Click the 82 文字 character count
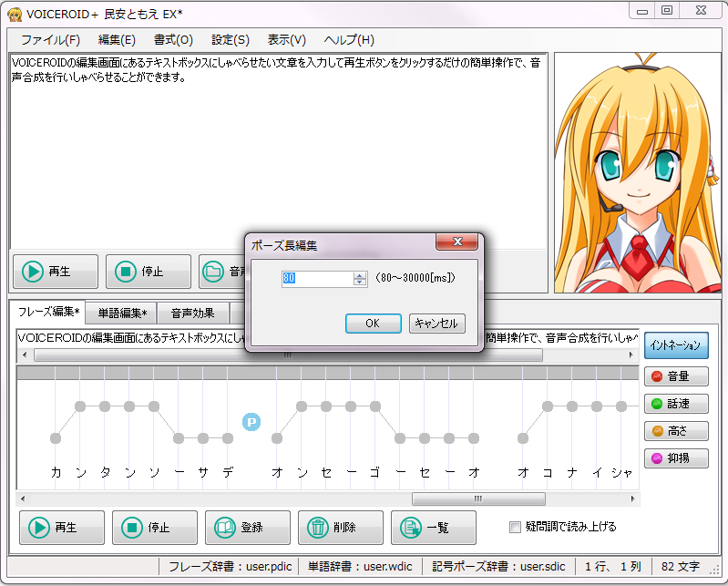This screenshot has height=586, width=728. pos(681,567)
